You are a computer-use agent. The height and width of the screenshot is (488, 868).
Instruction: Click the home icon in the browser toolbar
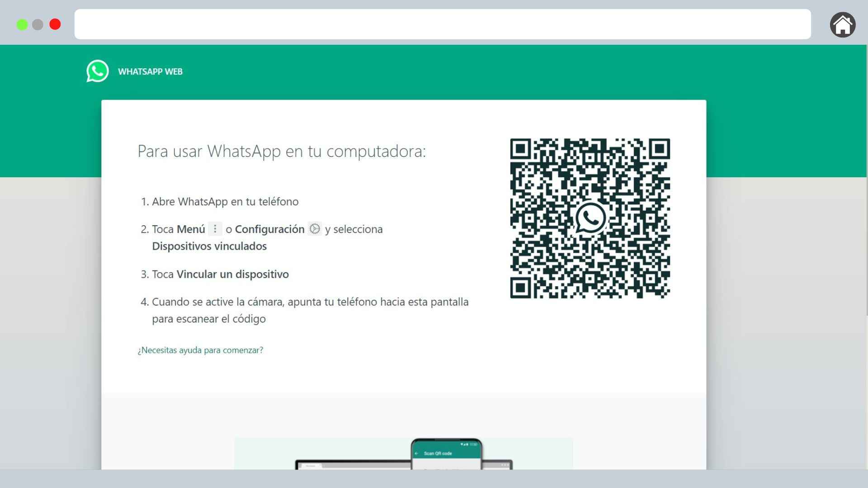click(x=843, y=24)
